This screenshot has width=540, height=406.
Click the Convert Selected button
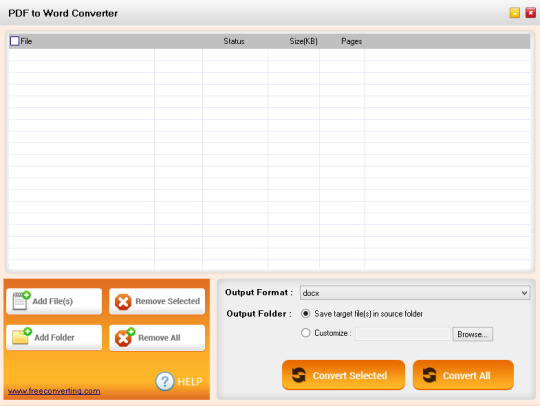pos(343,375)
